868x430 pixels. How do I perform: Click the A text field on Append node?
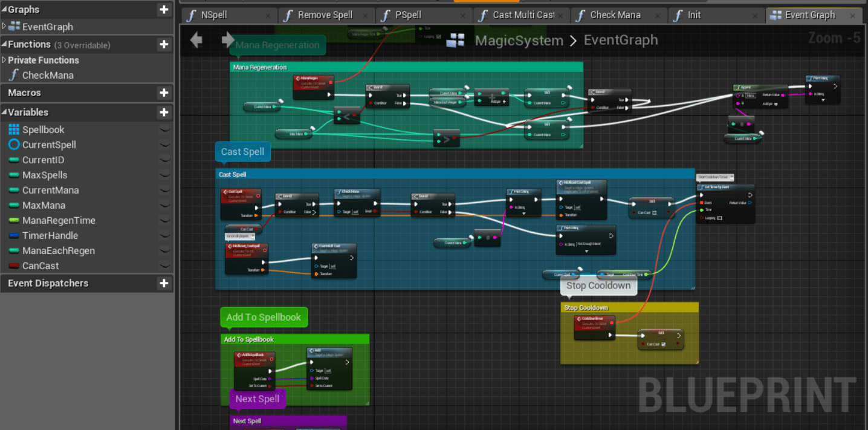coord(750,96)
